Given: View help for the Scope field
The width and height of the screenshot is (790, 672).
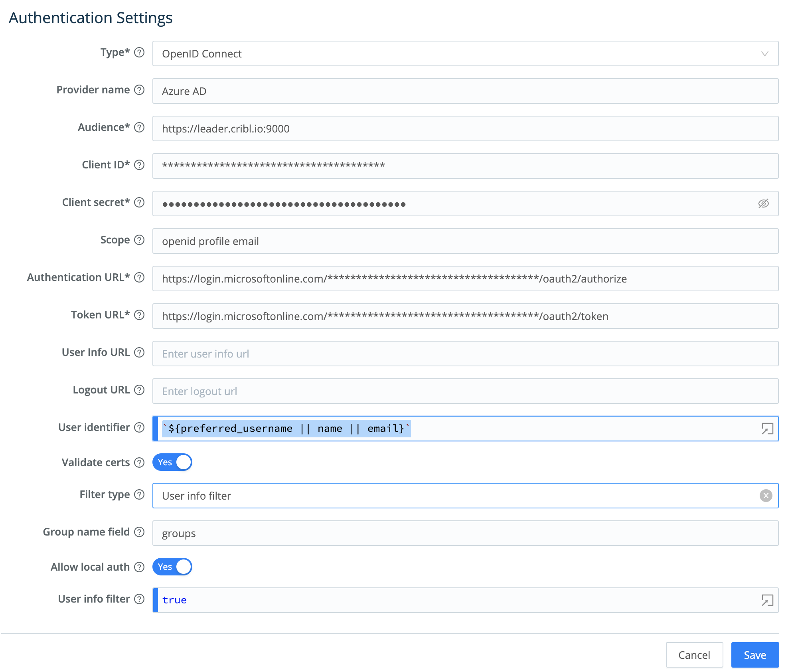Looking at the screenshot, I should [139, 240].
